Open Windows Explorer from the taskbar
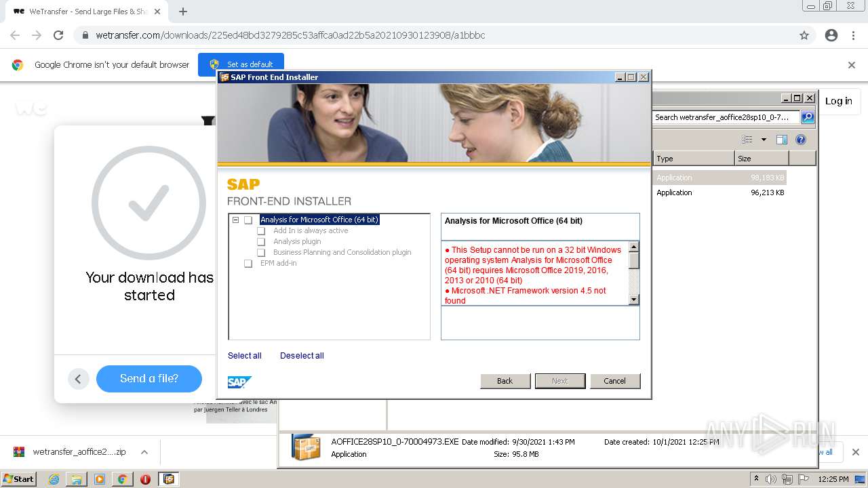The height and width of the screenshot is (488, 868). [77, 479]
